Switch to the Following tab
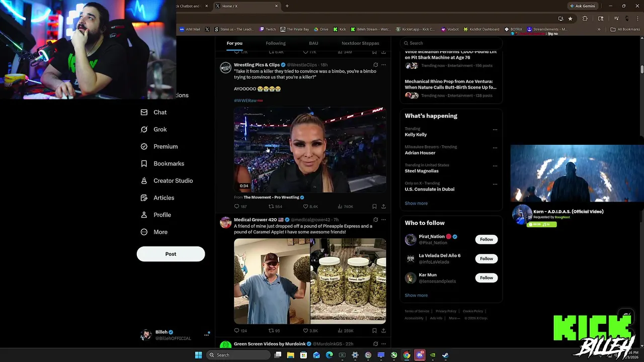 (x=276, y=43)
